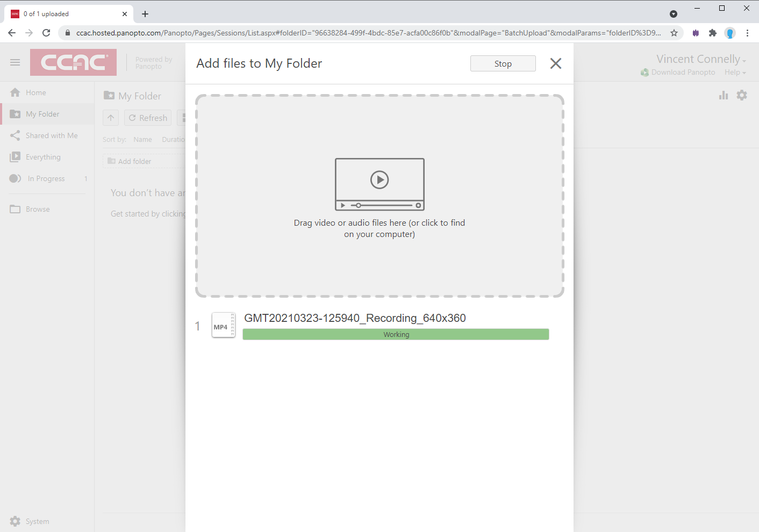Go back in browser history
The width and height of the screenshot is (759, 532).
coord(12,33)
